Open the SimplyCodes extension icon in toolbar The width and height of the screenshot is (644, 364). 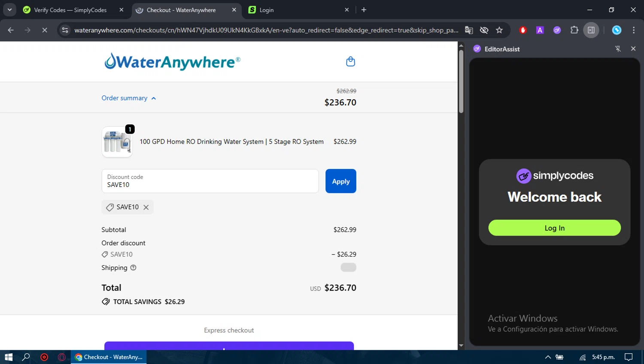557,30
